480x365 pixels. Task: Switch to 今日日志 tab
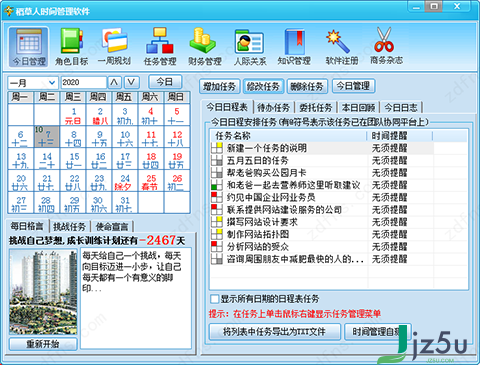pos(401,108)
